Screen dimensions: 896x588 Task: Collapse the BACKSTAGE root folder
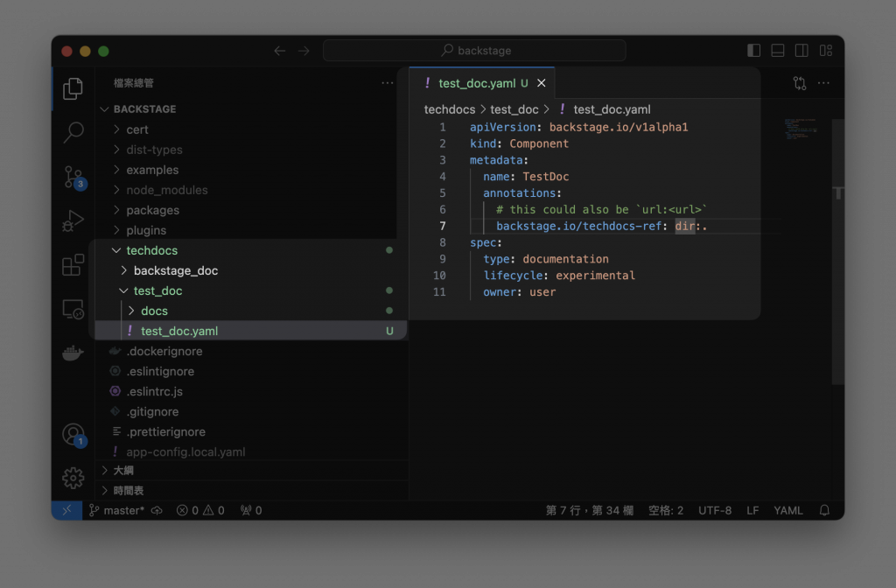point(251,109)
